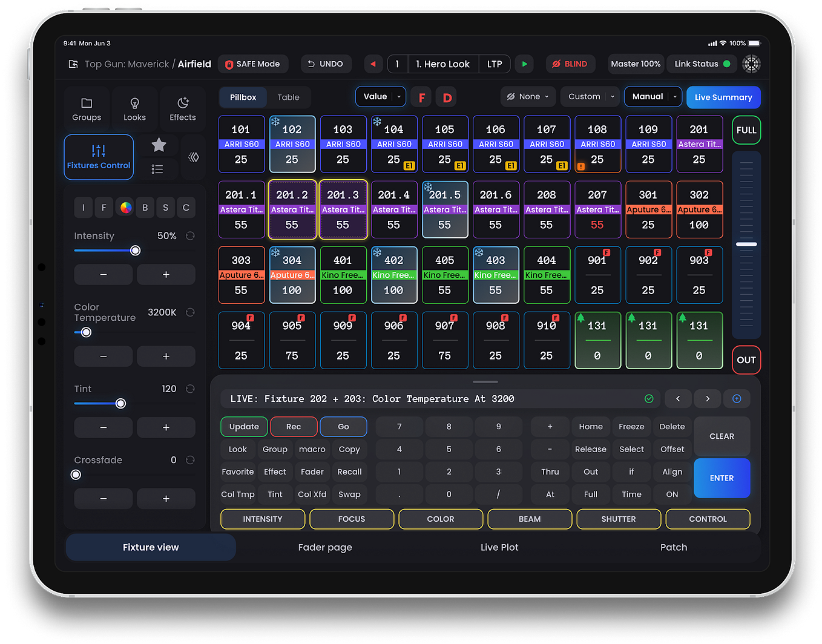Image resolution: width=822 pixels, height=644 pixels.
Task: Click the star favorites icon
Action: [159, 145]
